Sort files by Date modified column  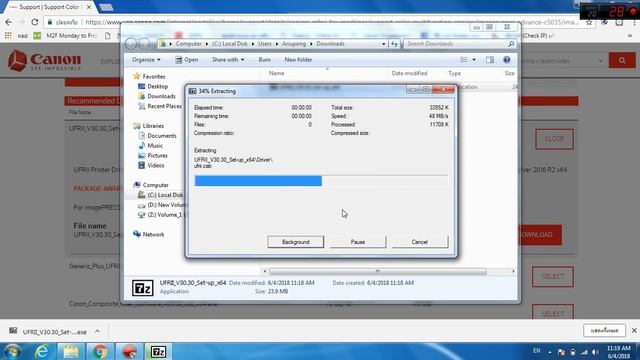click(409, 73)
